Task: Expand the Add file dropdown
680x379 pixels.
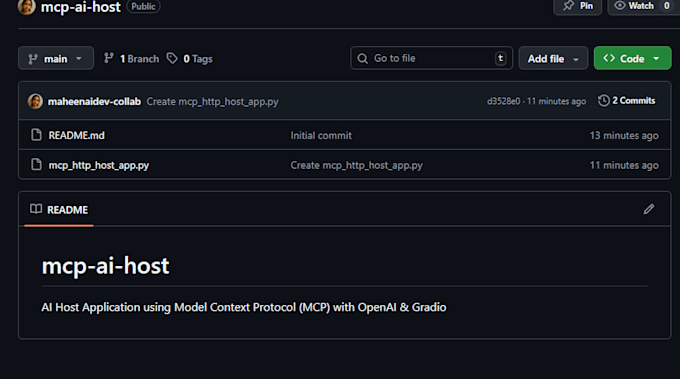Action: click(x=553, y=58)
